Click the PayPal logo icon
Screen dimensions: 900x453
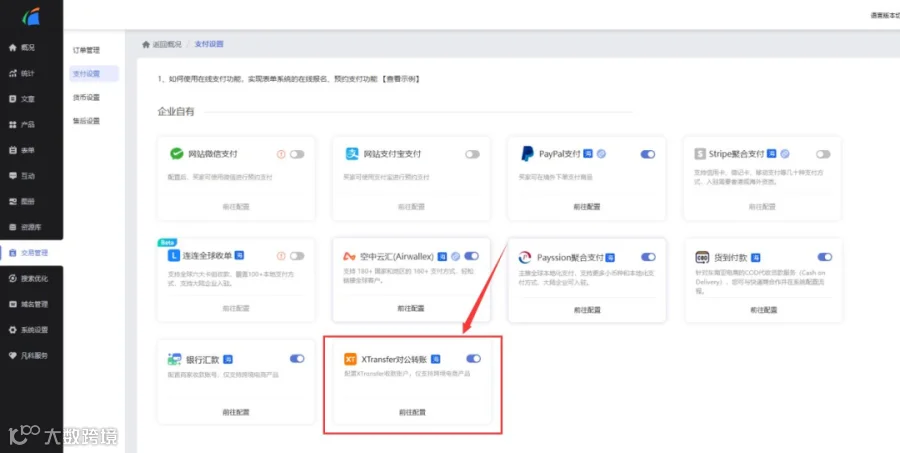[527, 154]
